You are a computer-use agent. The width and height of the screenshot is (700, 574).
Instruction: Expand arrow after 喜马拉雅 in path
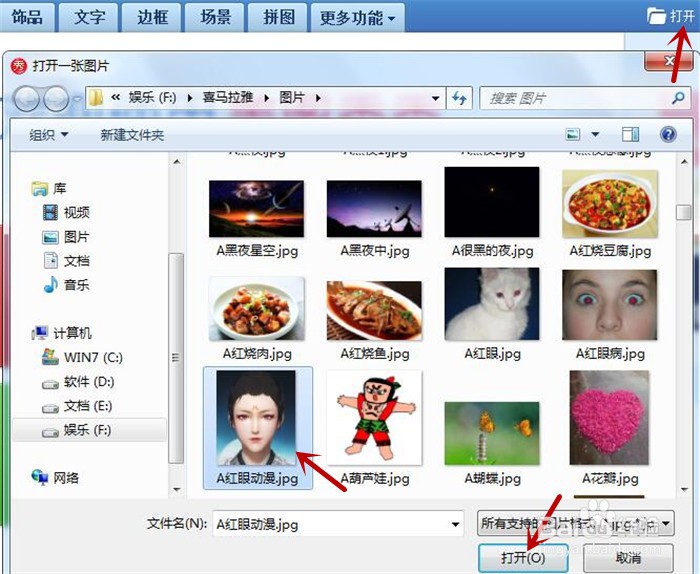[x=267, y=98]
